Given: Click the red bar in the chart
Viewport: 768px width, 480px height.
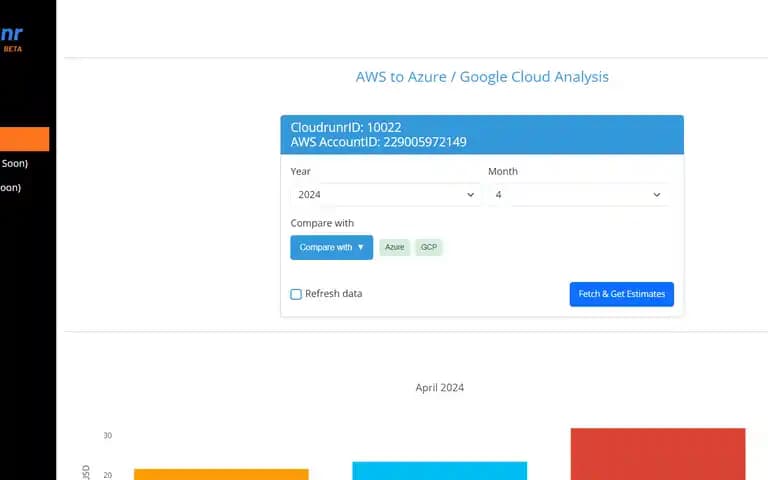Looking at the screenshot, I should coord(658,454).
